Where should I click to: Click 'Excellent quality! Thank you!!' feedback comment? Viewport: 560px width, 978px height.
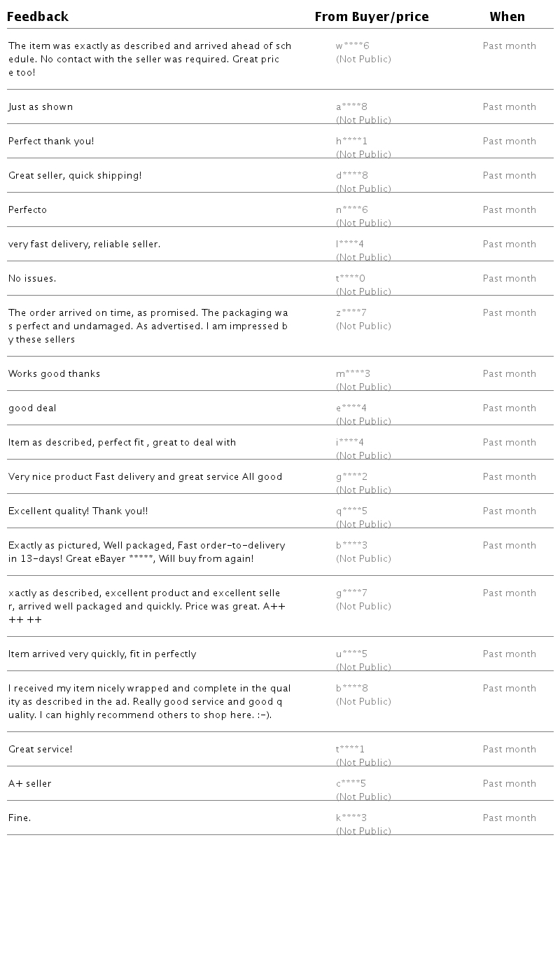[x=78, y=511]
